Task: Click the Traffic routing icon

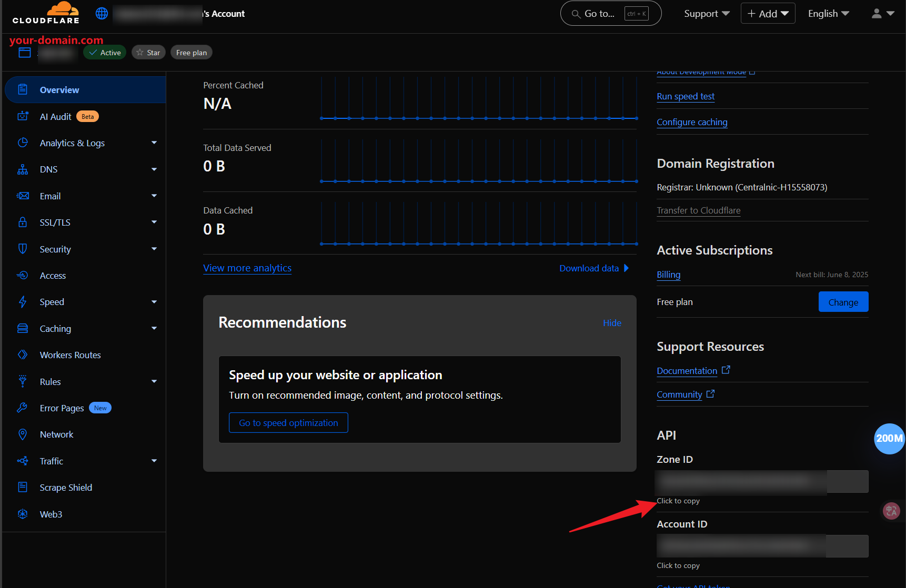Action: coord(23,461)
